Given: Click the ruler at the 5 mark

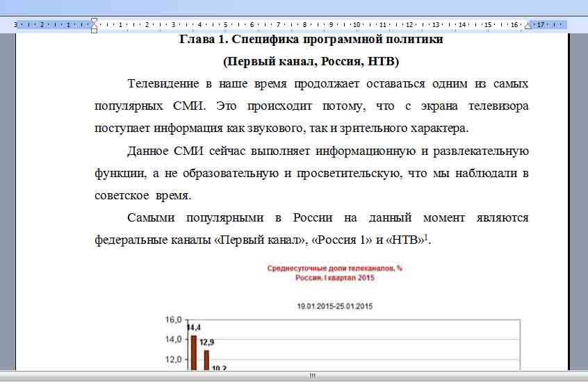Looking at the screenshot, I should 225,25.
